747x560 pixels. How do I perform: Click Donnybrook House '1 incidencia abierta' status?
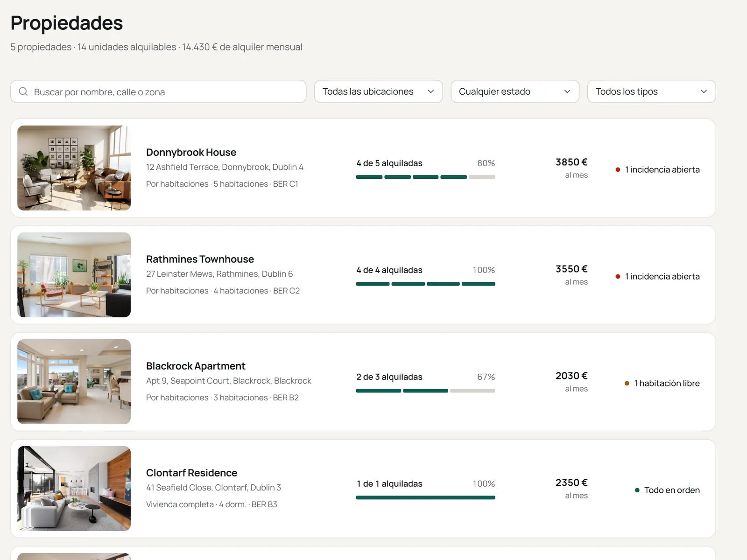[657, 169]
